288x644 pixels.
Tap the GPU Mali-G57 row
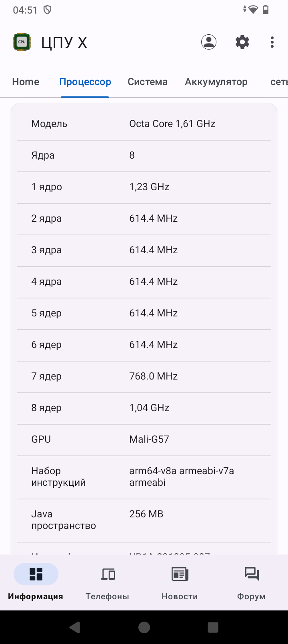click(x=144, y=439)
